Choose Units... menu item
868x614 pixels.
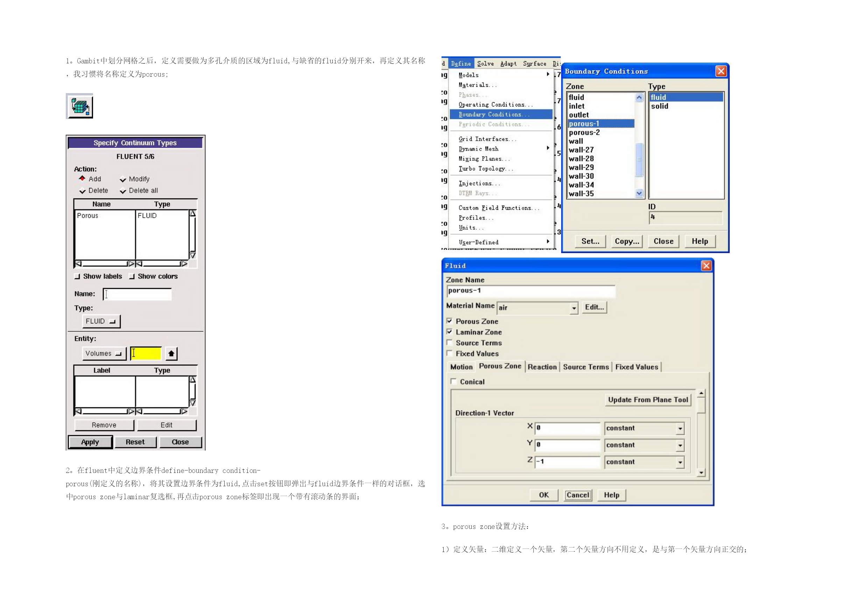(501, 228)
